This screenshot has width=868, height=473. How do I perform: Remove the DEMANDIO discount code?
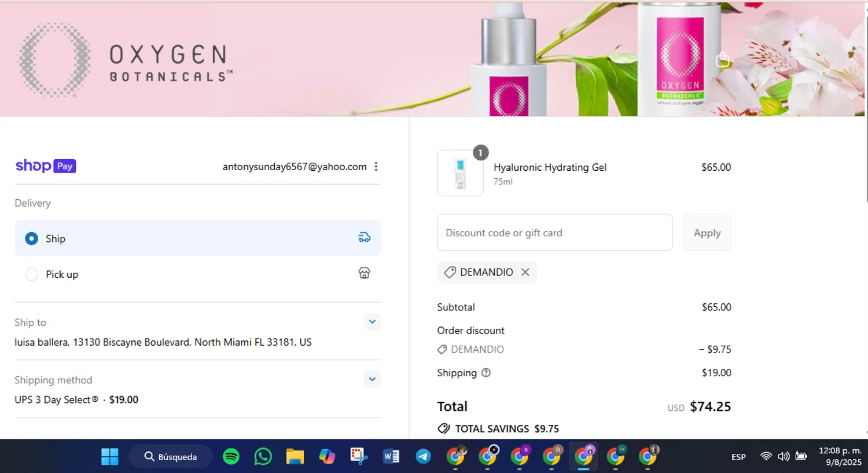point(525,272)
